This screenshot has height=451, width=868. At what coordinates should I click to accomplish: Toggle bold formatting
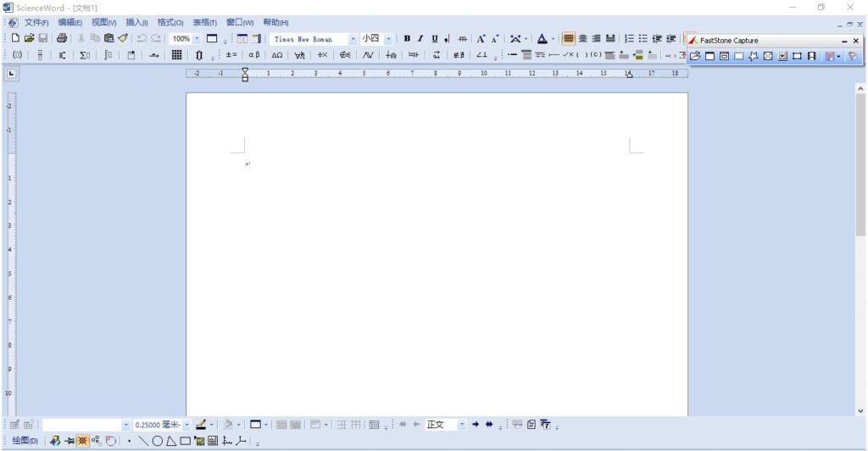407,39
